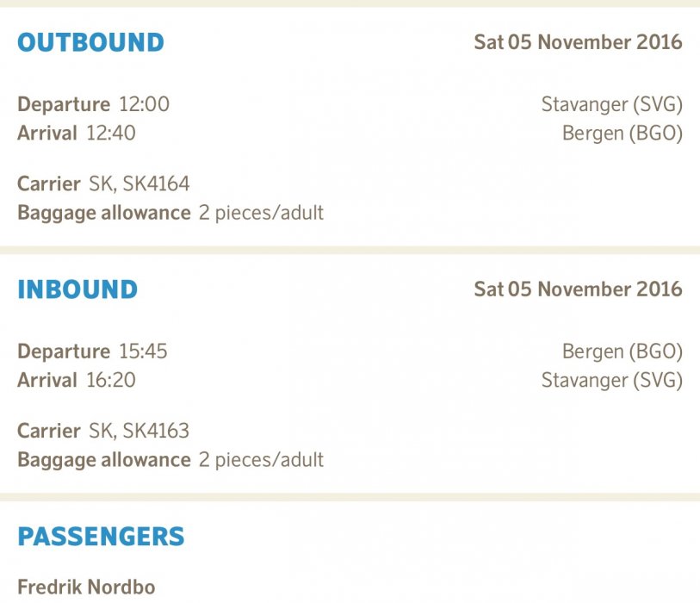Select Stavanger (SVG) in the inbound section
Screen dimensions: 700x603
click(611, 380)
